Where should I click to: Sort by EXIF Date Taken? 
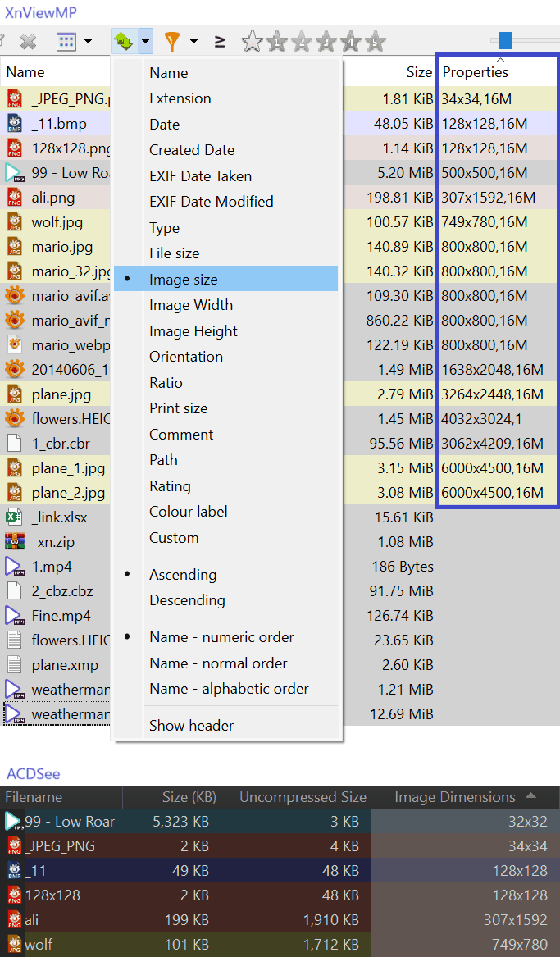click(200, 176)
